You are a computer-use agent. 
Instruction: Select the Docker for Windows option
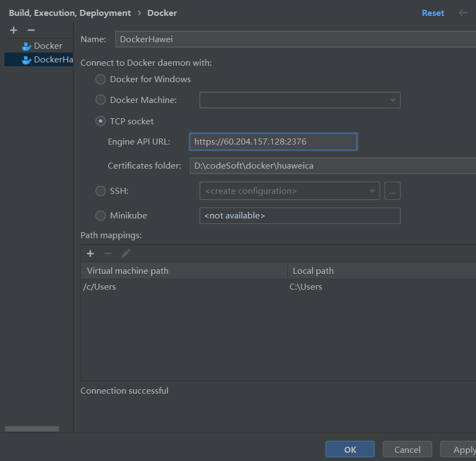coord(101,79)
